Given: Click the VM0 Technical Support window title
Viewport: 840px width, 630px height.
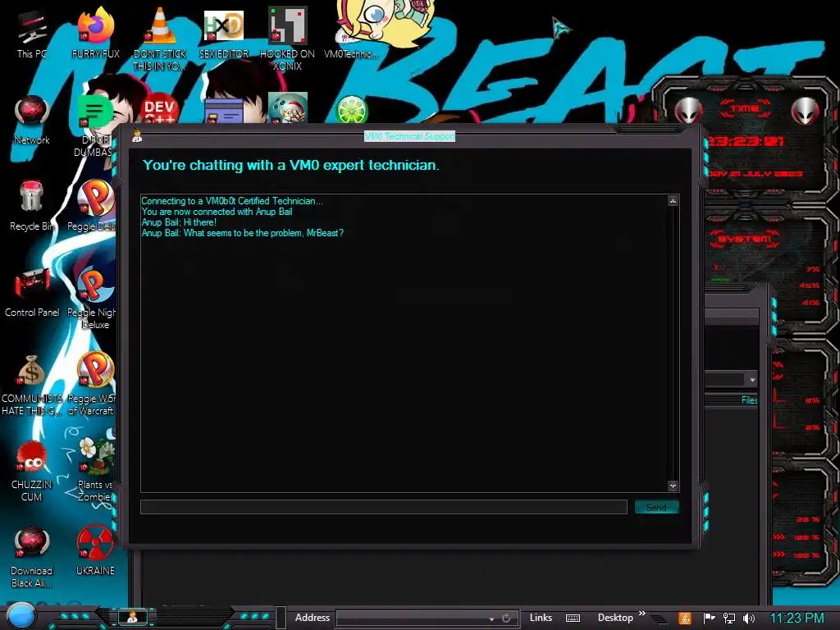Looking at the screenshot, I should point(410,136).
